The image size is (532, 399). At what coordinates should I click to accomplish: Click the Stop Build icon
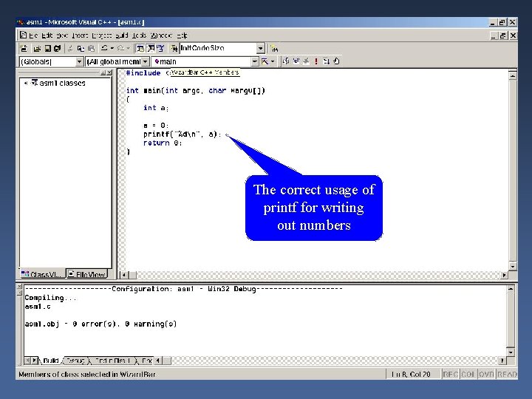pyautogui.click(x=306, y=61)
